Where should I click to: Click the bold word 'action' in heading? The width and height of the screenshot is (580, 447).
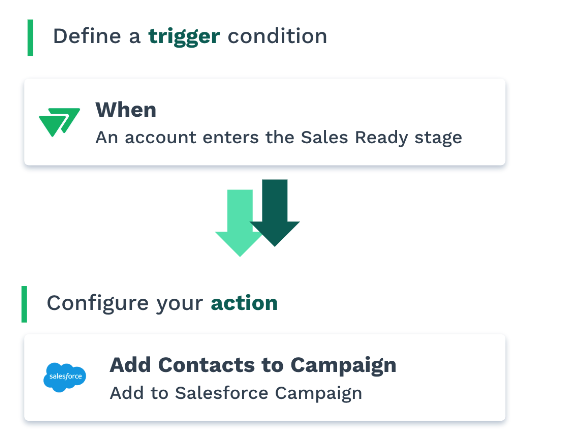click(244, 303)
